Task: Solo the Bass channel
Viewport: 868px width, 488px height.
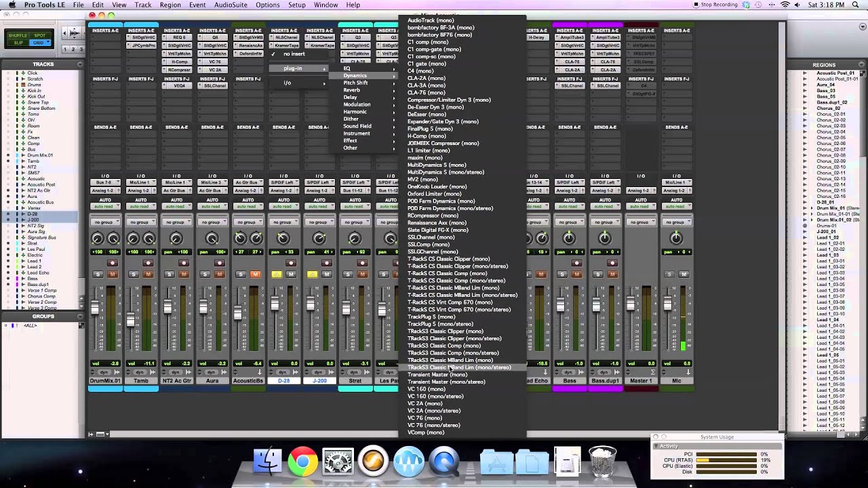Action: (x=562, y=274)
